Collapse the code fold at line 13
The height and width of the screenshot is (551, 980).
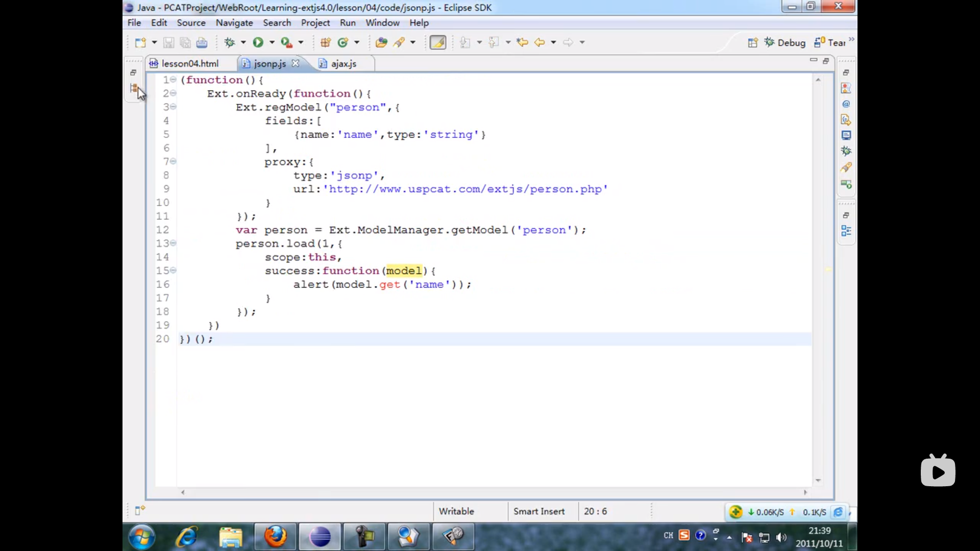click(174, 243)
